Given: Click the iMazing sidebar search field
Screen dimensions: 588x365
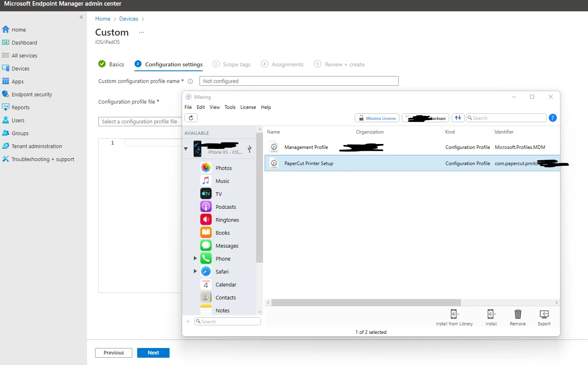Looking at the screenshot, I should (x=227, y=321).
